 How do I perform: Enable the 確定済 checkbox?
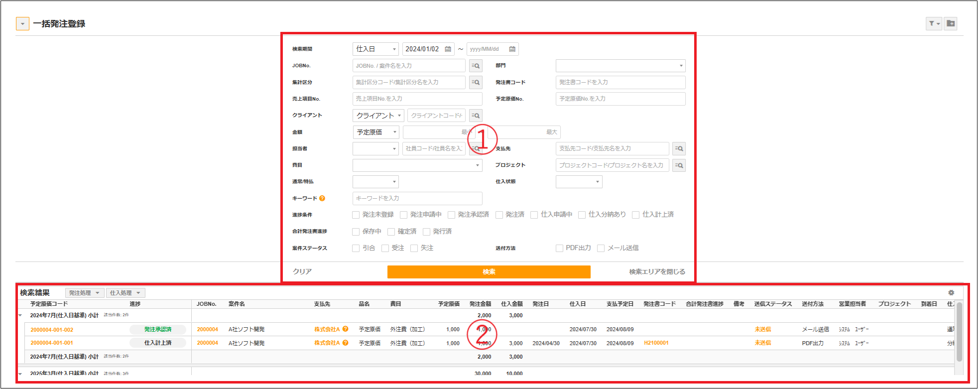(x=391, y=232)
